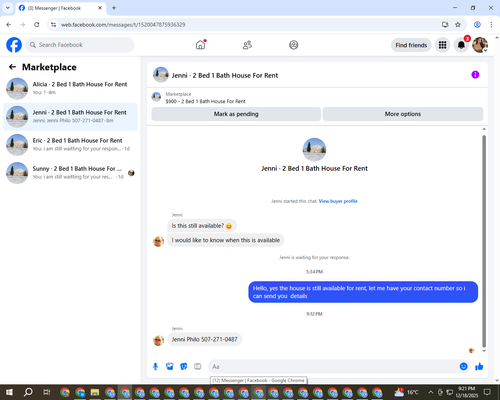Open Chrome three-dot menu
This screenshot has height=400, width=500.
point(491,25)
